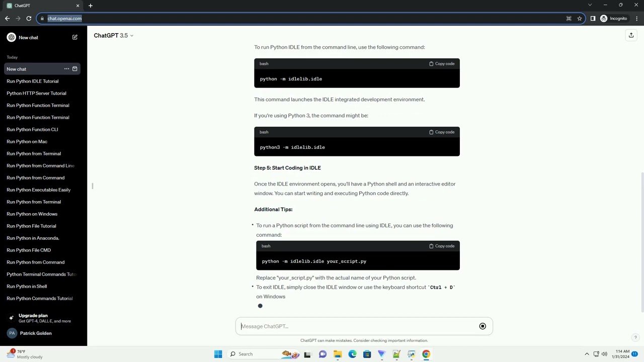Click the QR code icon in address bar

pos(569,19)
